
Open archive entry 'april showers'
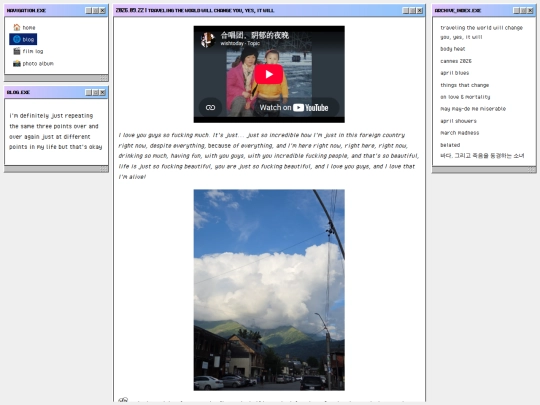458,121
